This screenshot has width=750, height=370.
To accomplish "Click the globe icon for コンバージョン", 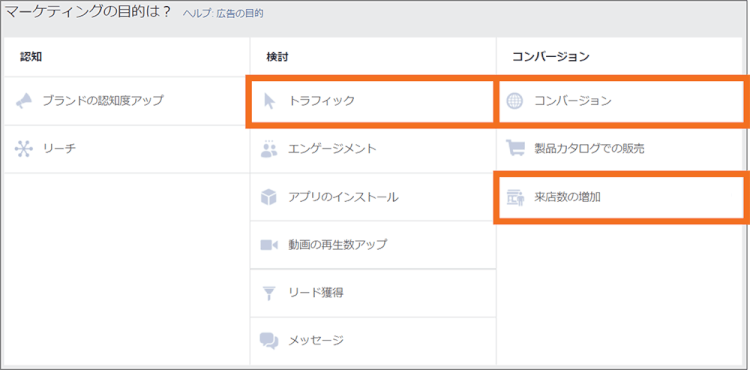I will [515, 101].
